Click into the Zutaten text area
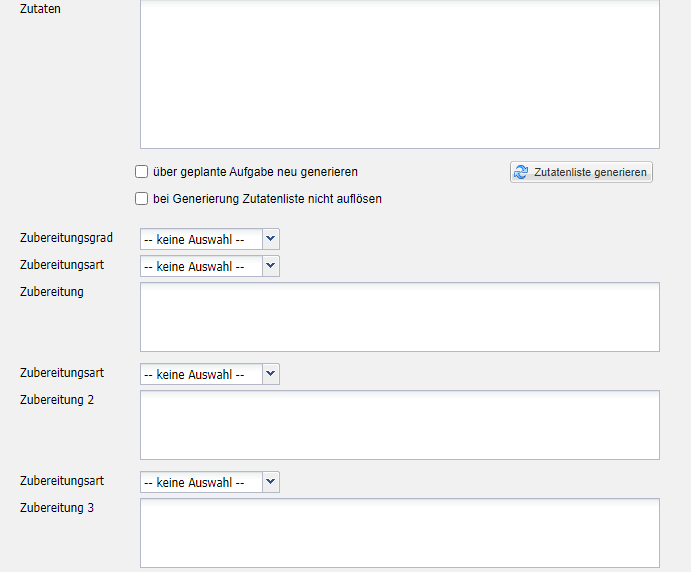The image size is (691, 572). point(399,73)
